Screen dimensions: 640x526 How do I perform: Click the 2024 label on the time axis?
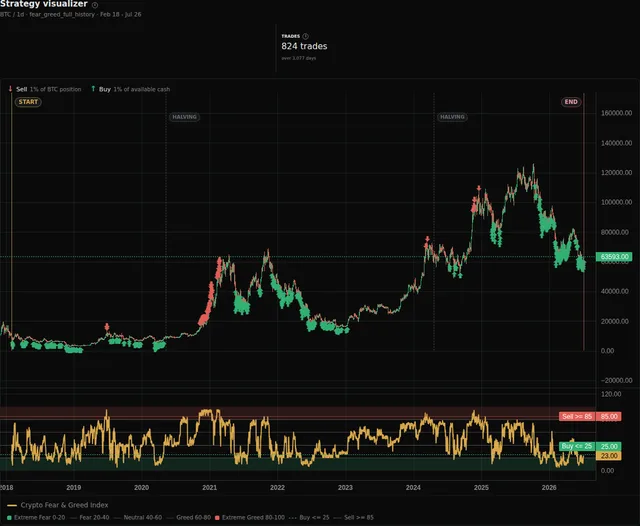tap(413, 487)
